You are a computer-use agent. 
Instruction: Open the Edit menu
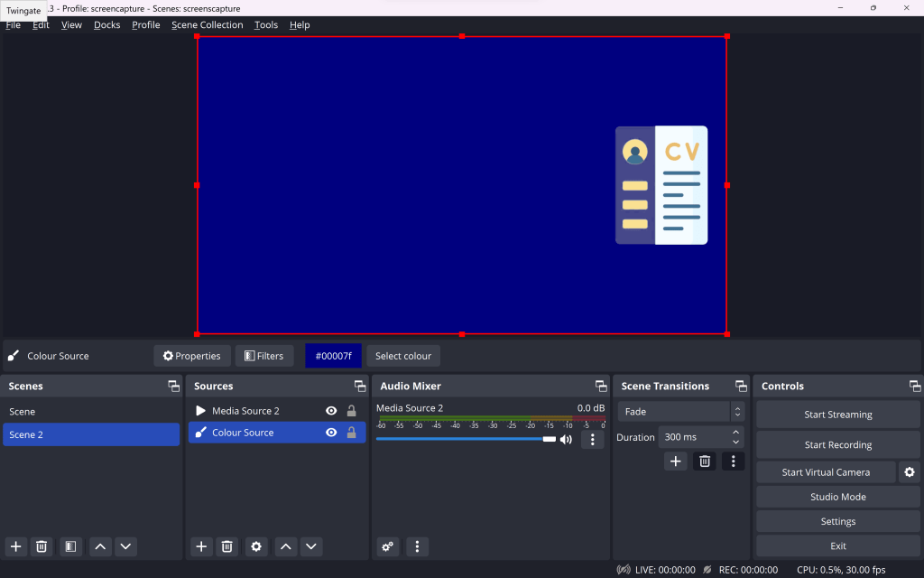41,24
